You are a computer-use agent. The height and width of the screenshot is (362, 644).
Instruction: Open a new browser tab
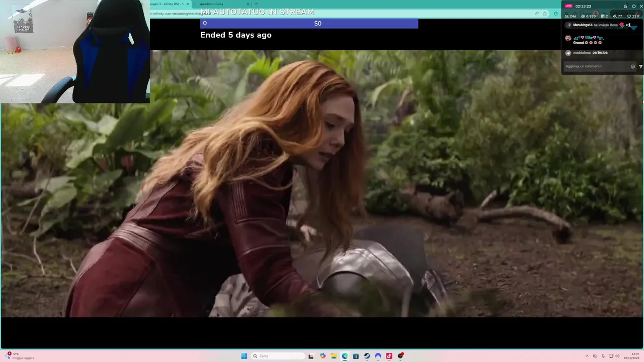[x=256, y=4]
